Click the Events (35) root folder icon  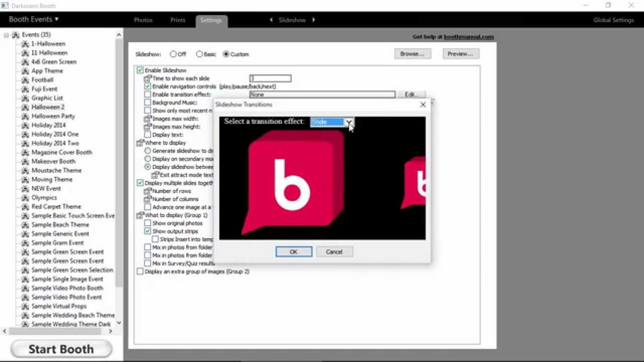[16, 35]
